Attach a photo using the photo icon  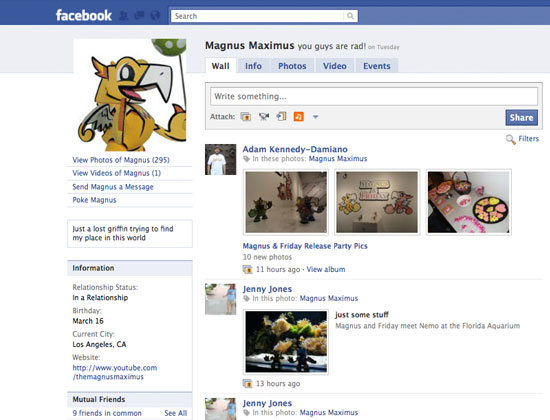pos(246,116)
